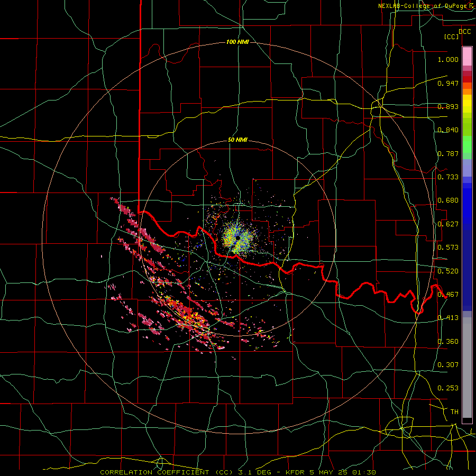Screen dimensions: 476x476
Task: Select the 0.307 scale value
Action: 448,365
